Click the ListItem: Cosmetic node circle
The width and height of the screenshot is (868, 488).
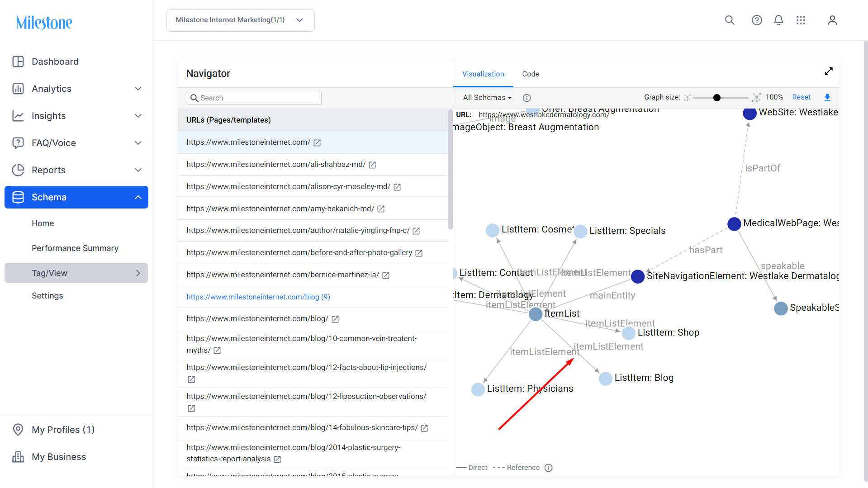492,231
